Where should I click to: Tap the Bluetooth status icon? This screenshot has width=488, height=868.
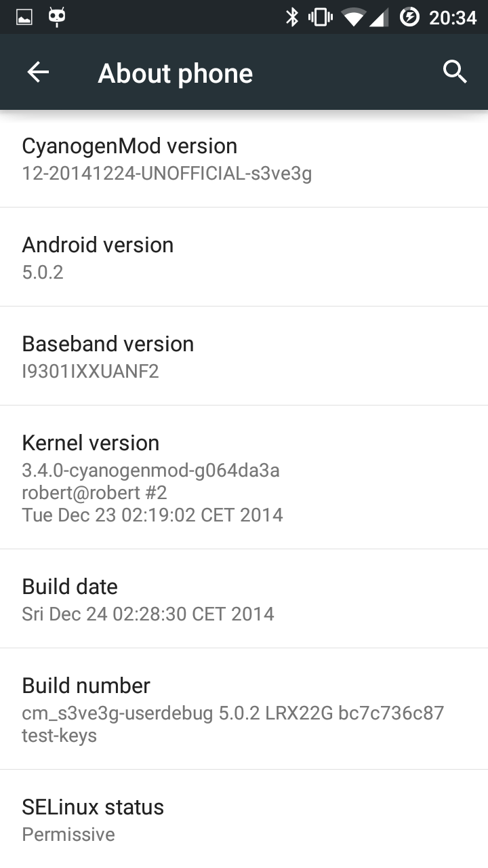[292, 17]
